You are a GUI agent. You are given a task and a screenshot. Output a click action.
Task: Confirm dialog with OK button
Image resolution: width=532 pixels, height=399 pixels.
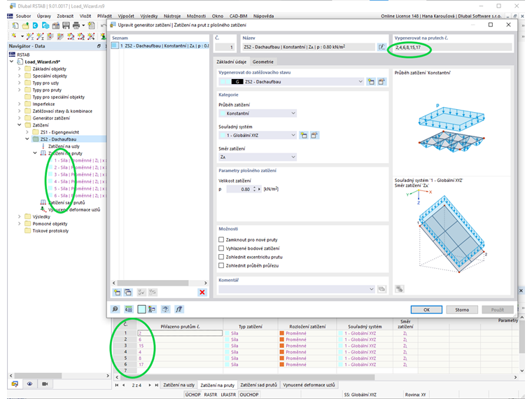click(x=426, y=309)
